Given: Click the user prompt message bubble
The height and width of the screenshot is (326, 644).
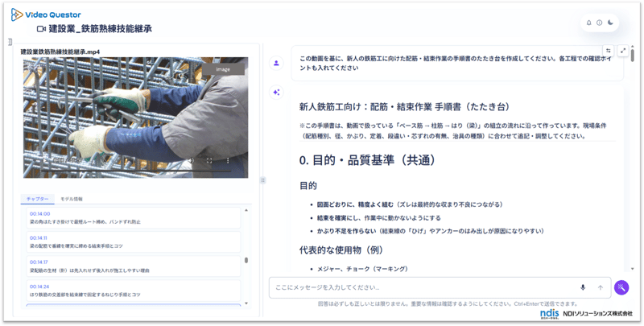Looking at the screenshot, I should 457,64.
